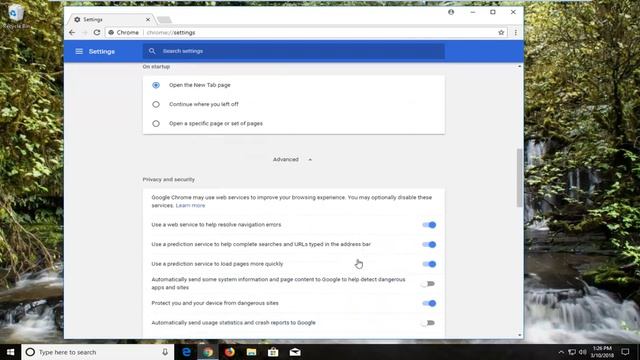This screenshot has height=360, width=640.
Task: Close the Settings tab
Action: (148, 19)
